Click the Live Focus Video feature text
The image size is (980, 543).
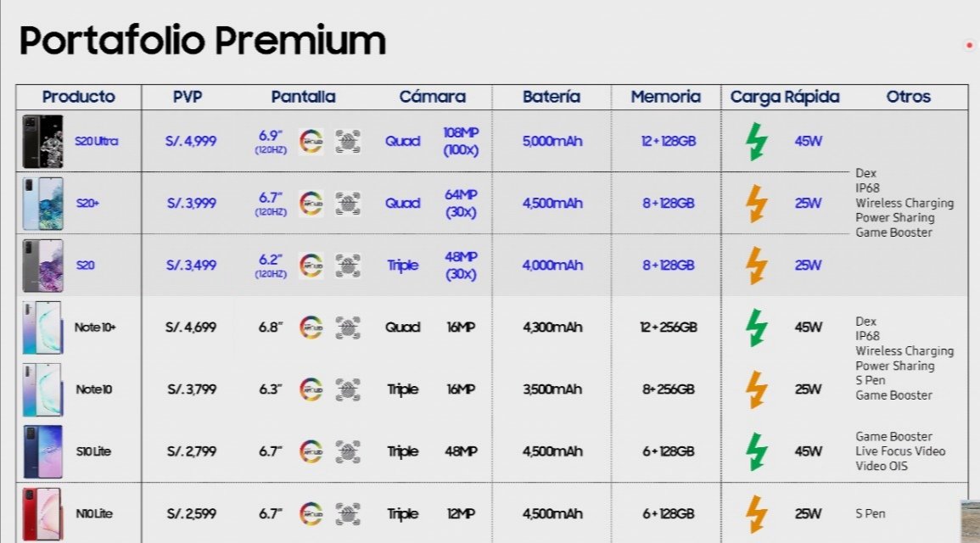point(900,451)
